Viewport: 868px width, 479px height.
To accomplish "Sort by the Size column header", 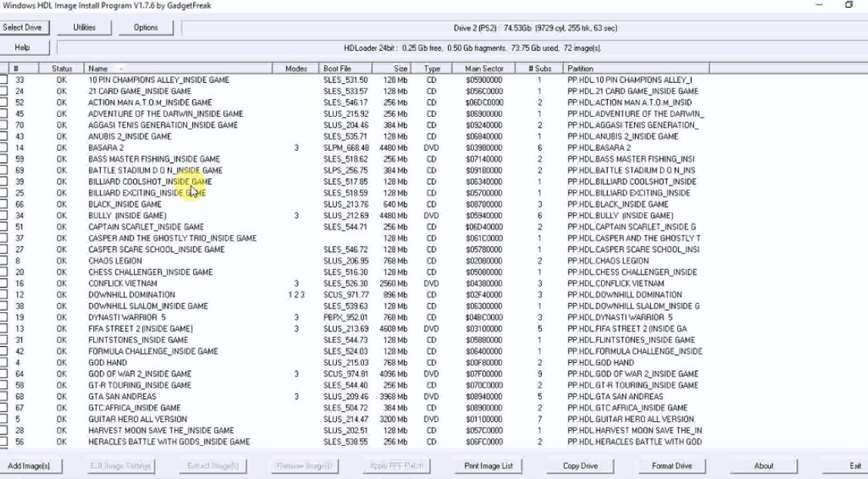I will tap(392, 68).
